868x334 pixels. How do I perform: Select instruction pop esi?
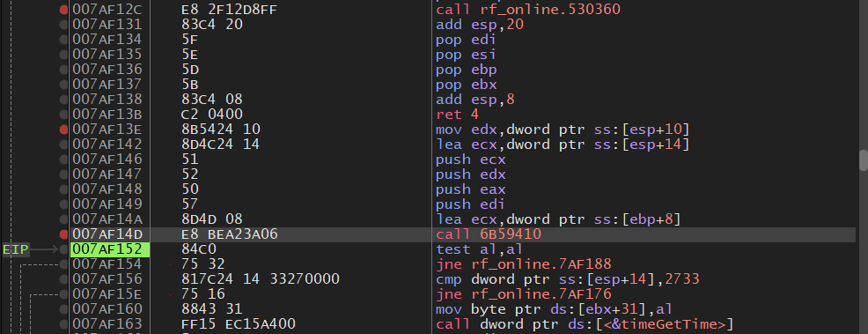click(x=467, y=55)
